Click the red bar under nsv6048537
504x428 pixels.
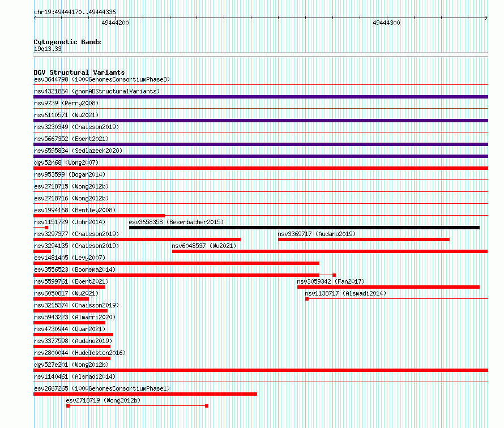tap(330, 251)
